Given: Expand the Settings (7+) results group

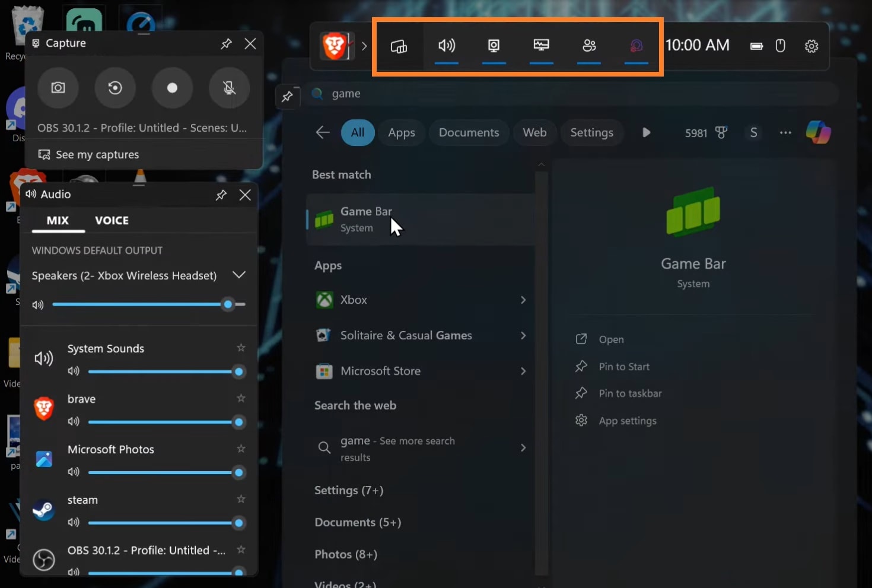Looking at the screenshot, I should 349,491.
